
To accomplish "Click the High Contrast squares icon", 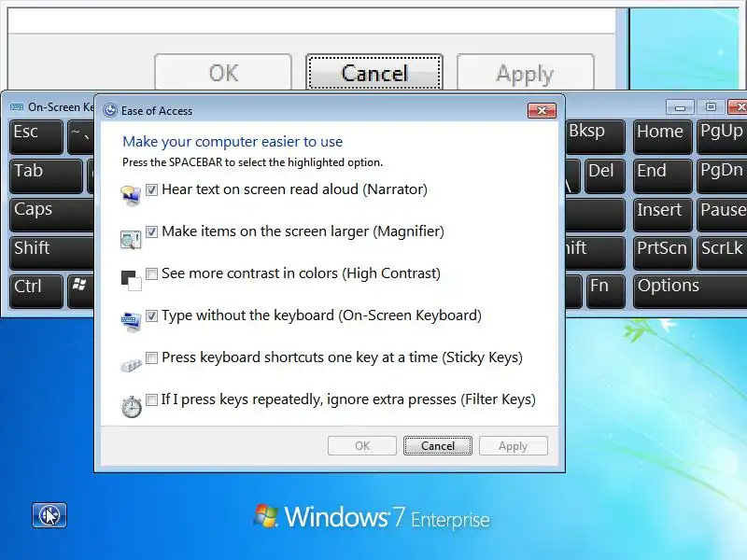I will click(131, 281).
